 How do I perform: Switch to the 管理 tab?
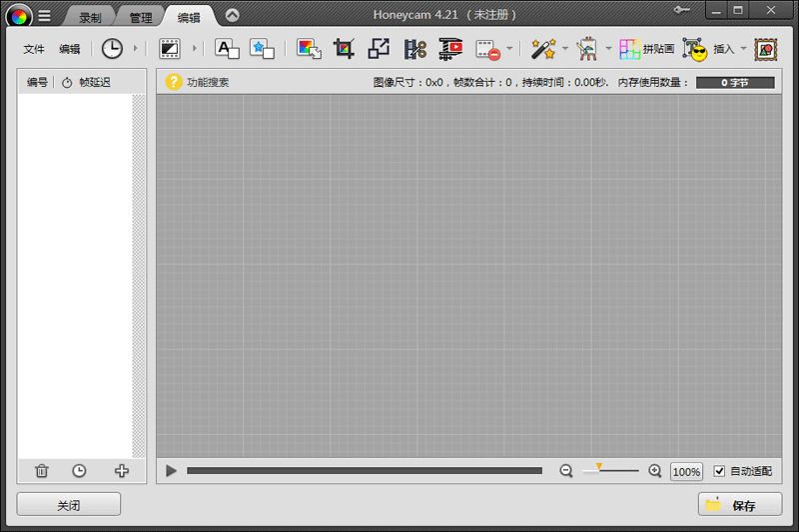coord(140,17)
